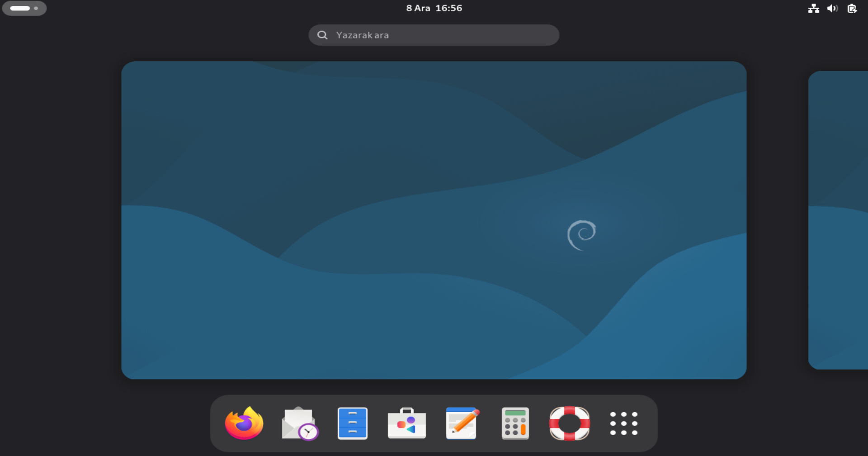Open the clock by clicking 8 Ara 16:56
Viewport: 868px width, 456px height.
434,8
